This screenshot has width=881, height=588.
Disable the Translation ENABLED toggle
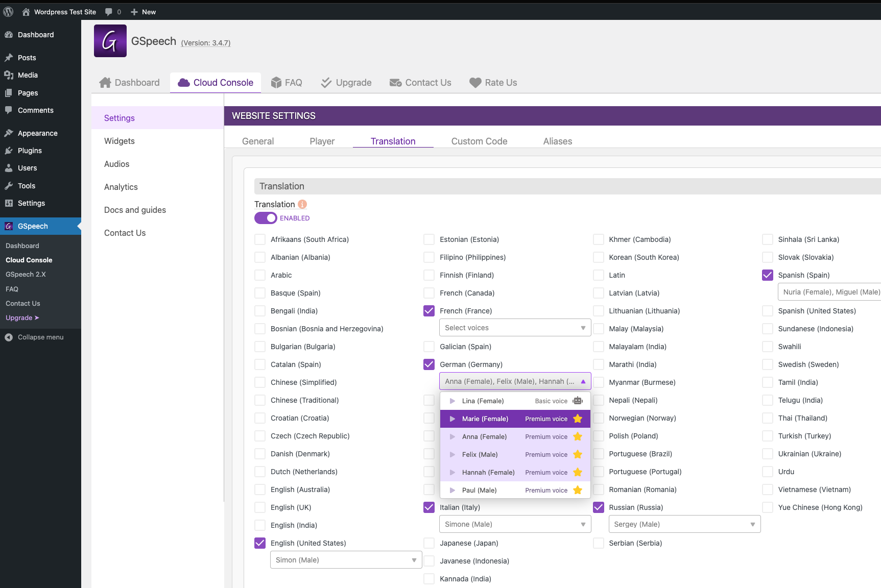[266, 218]
